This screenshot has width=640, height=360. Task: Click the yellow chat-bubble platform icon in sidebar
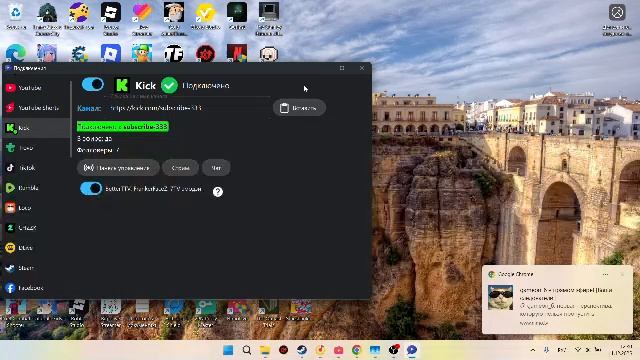tap(10, 248)
